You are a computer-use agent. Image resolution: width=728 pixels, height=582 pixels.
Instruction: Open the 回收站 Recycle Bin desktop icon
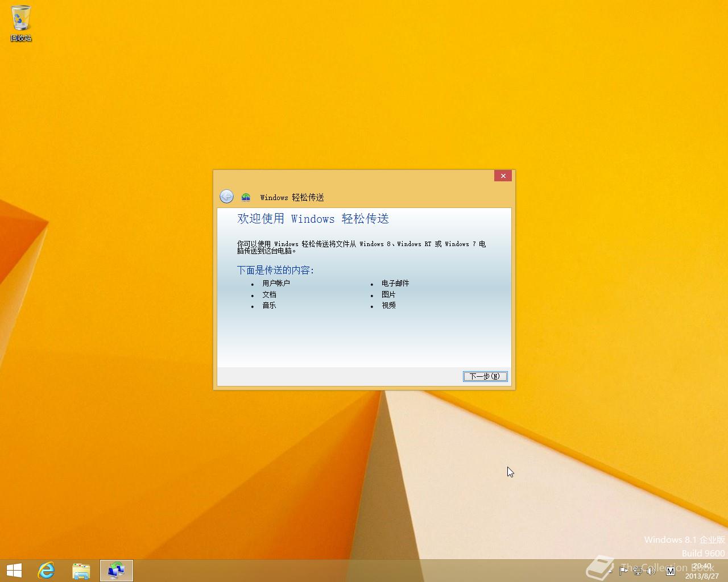(x=21, y=23)
